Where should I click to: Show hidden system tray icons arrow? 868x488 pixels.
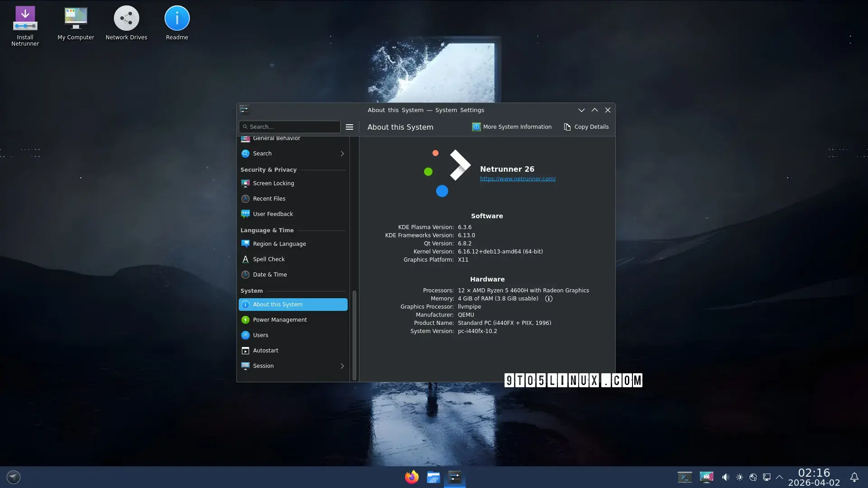(x=779, y=477)
